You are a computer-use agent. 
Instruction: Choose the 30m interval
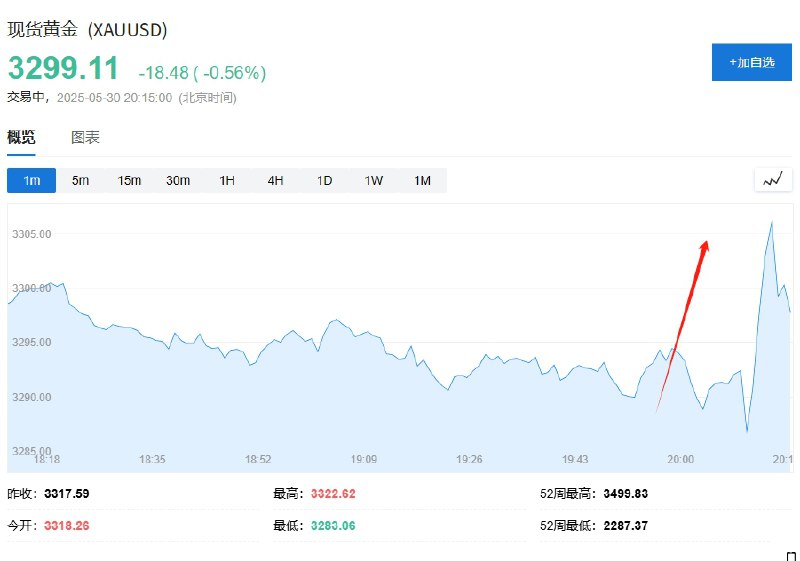178,181
